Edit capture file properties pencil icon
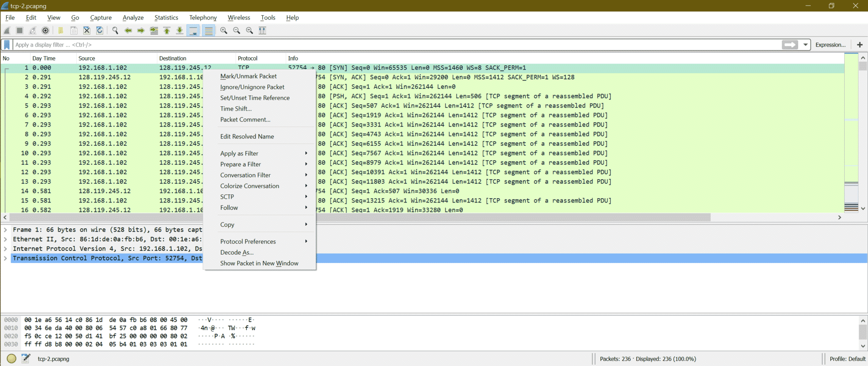Screen dimensions: 868x366 26,359
